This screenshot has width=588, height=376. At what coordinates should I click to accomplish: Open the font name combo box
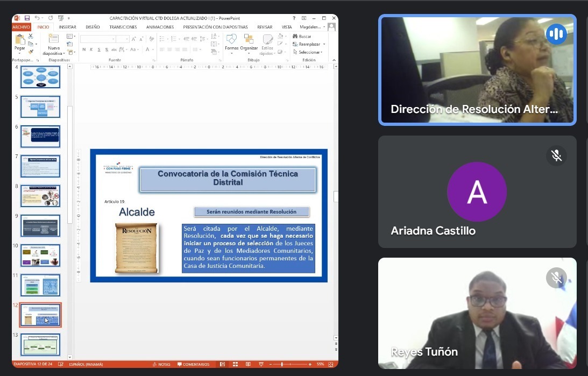pos(98,39)
